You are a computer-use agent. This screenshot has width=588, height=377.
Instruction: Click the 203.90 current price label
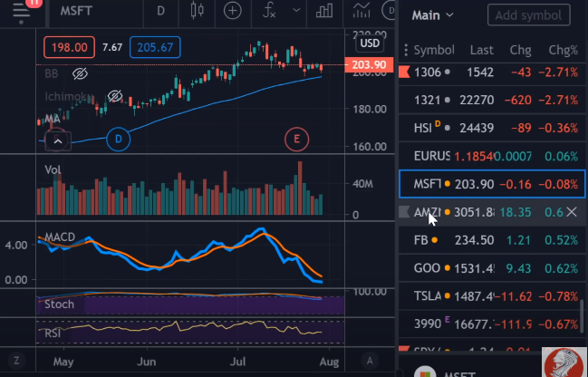(x=369, y=64)
